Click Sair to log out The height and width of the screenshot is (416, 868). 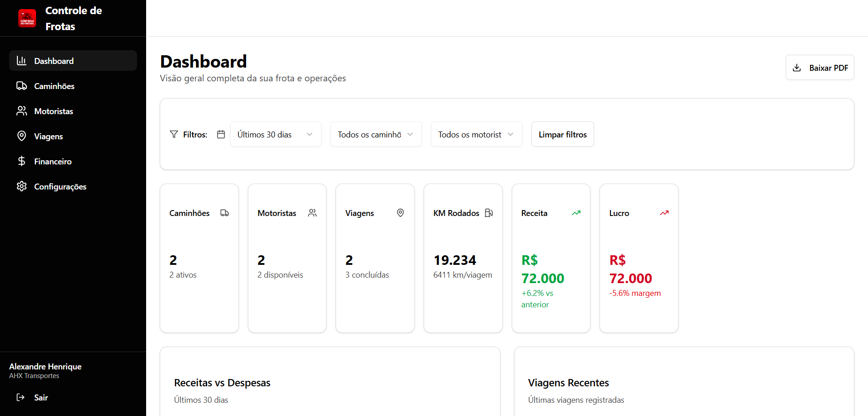coord(41,397)
